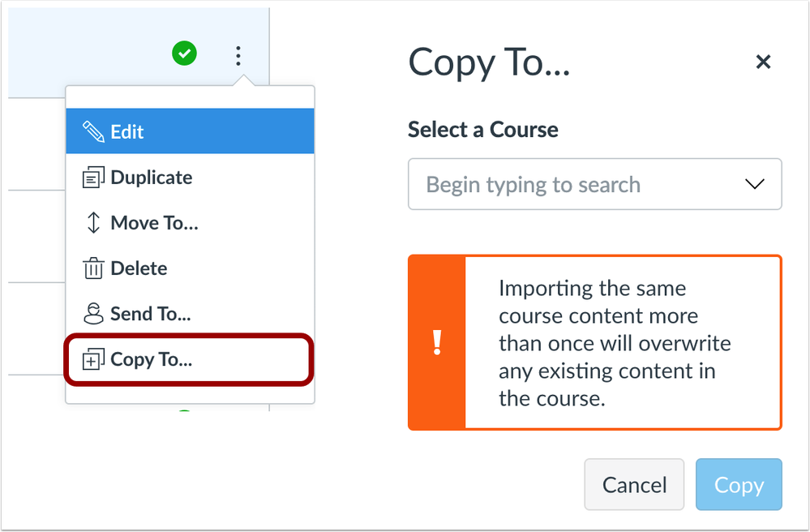Image resolution: width=810 pixels, height=532 pixels.
Task: Click the Send To user icon
Action: tap(93, 314)
